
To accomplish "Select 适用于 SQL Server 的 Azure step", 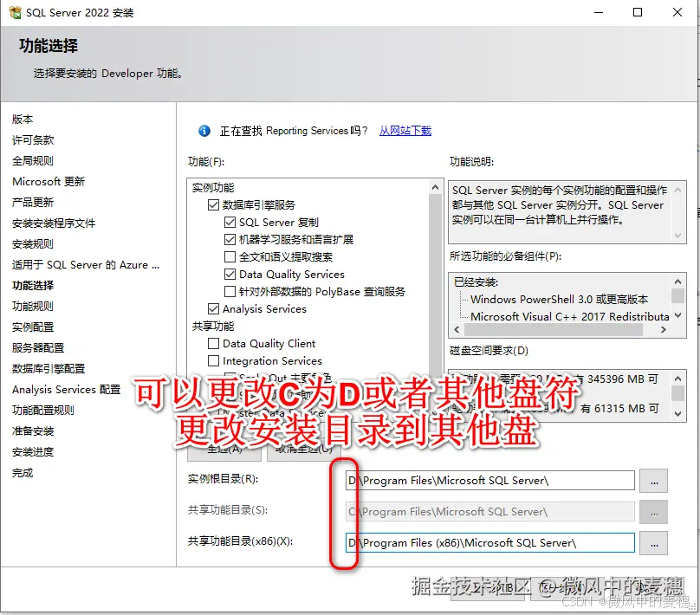I will click(x=86, y=265).
